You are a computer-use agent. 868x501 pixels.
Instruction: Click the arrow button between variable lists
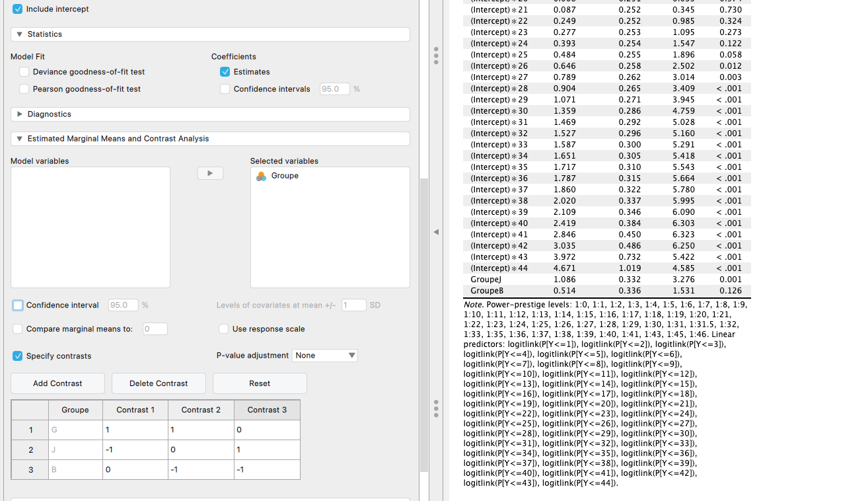point(210,173)
